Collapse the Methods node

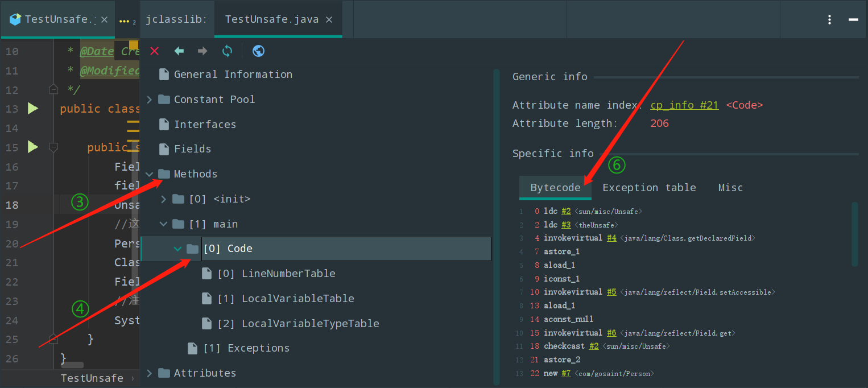click(x=150, y=174)
